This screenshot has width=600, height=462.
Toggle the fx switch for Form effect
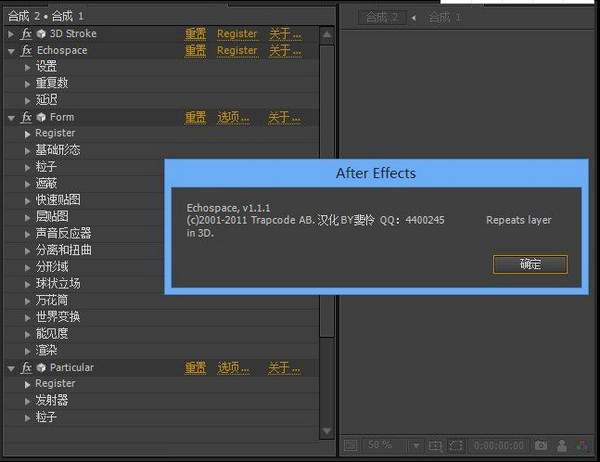[26, 117]
